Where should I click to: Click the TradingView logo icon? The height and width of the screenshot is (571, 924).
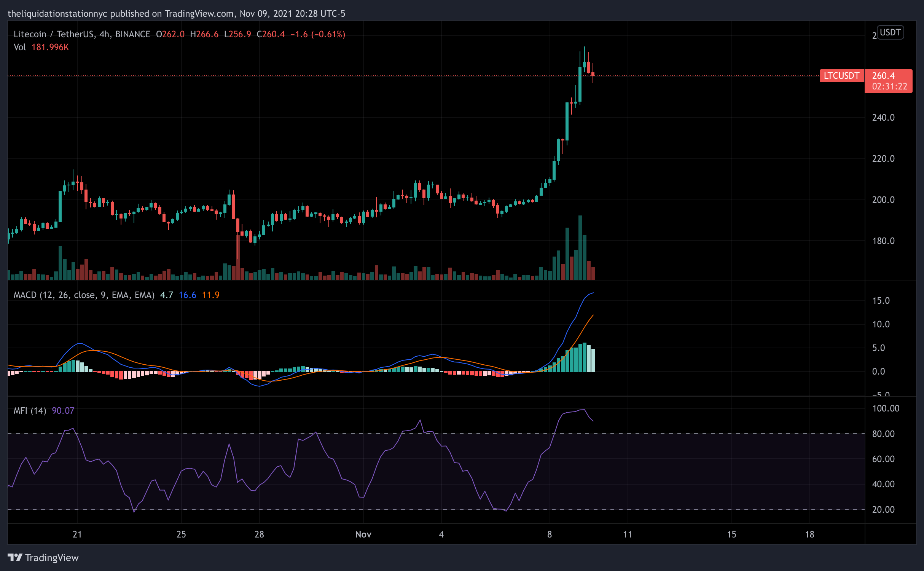point(15,557)
